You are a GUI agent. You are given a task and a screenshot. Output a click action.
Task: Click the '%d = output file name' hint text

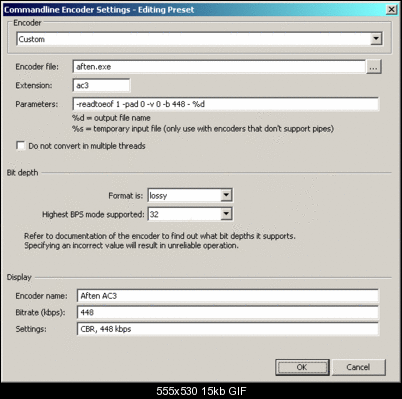(111, 118)
